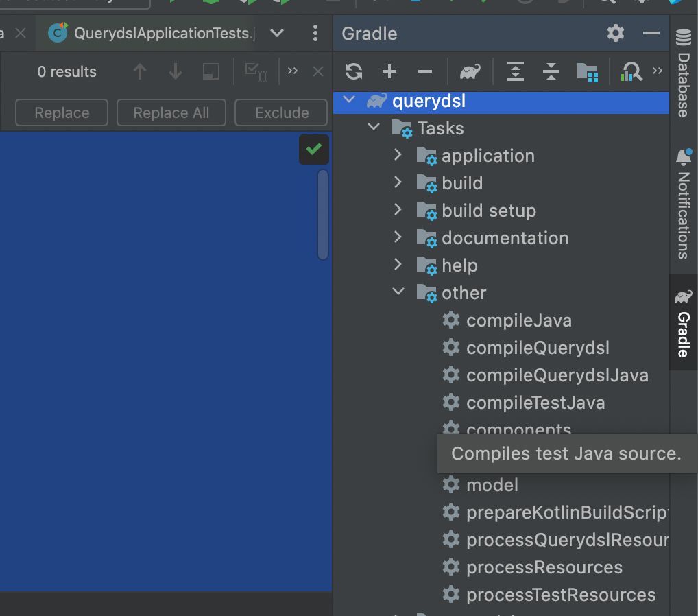
Task: Click the documentation folder icon
Action: [427, 239]
